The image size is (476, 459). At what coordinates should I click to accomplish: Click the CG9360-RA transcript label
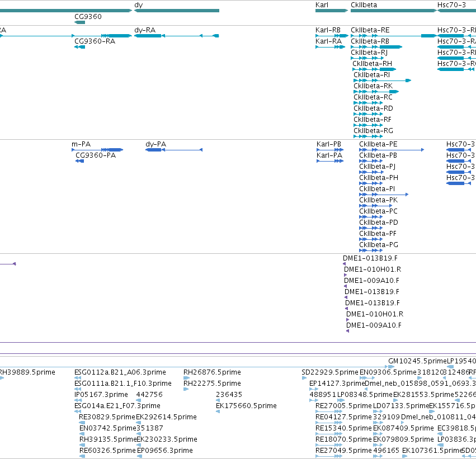click(95, 41)
